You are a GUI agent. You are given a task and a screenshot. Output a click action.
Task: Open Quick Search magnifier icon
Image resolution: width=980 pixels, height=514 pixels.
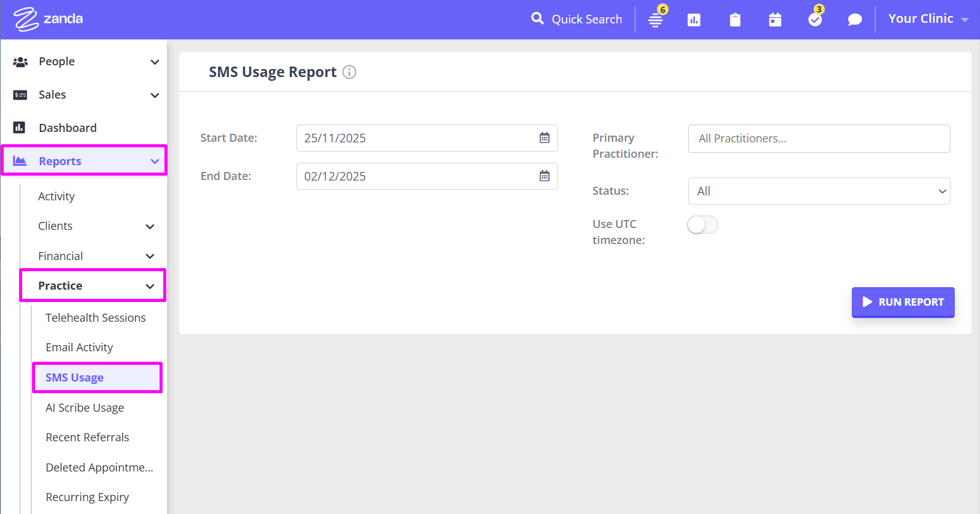(537, 18)
